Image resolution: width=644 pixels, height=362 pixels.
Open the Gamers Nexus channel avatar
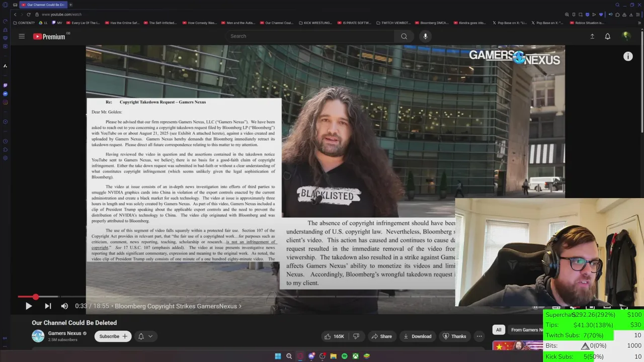pos(38,336)
